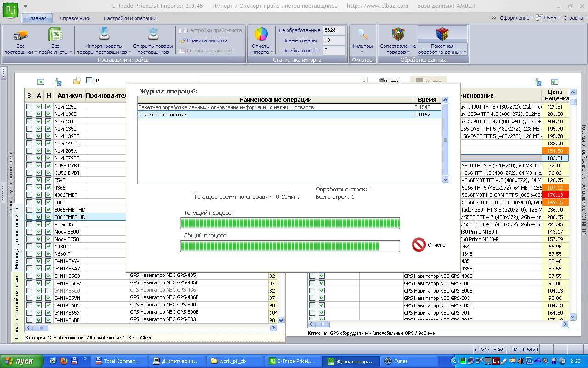
Task: Click the A-to-a replace icon in left panel
Action: click(x=58, y=81)
